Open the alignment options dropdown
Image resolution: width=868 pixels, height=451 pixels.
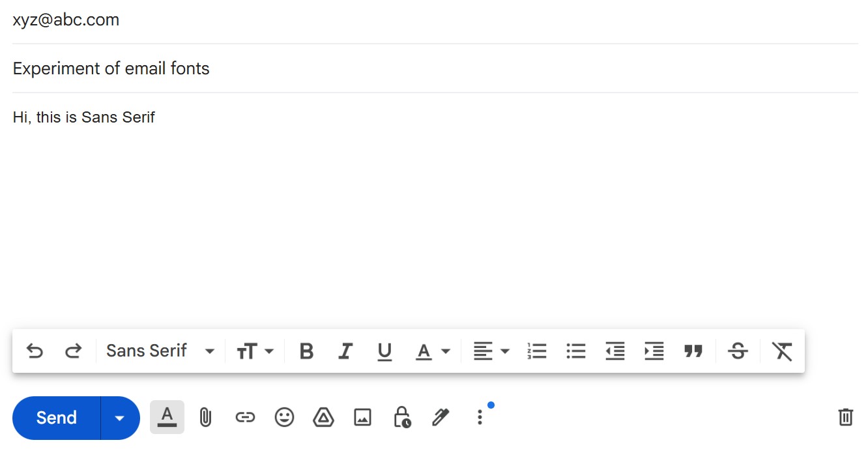click(491, 351)
